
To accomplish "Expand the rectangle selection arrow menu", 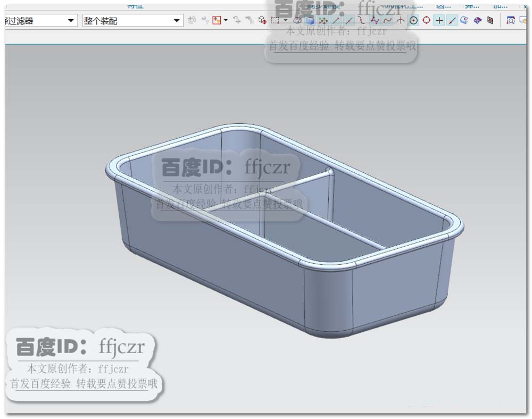I will [x=286, y=20].
